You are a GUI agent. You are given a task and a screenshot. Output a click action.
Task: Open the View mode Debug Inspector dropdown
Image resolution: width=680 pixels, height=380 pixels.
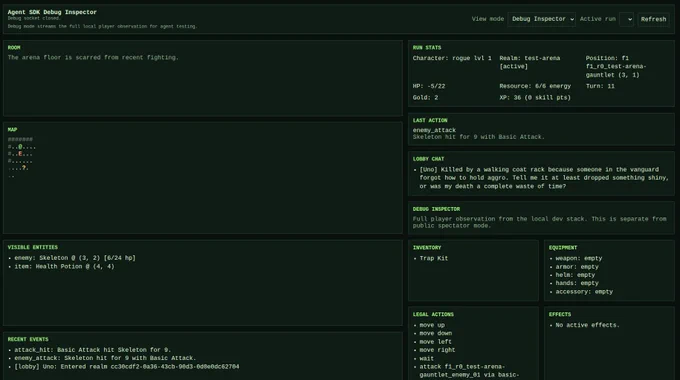(542, 19)
